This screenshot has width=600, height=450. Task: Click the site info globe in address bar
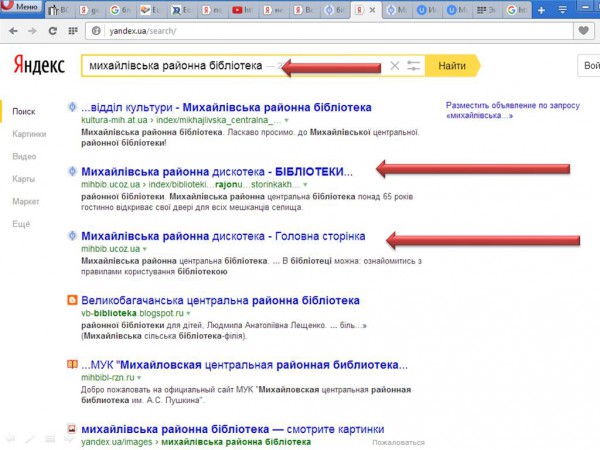96,31
